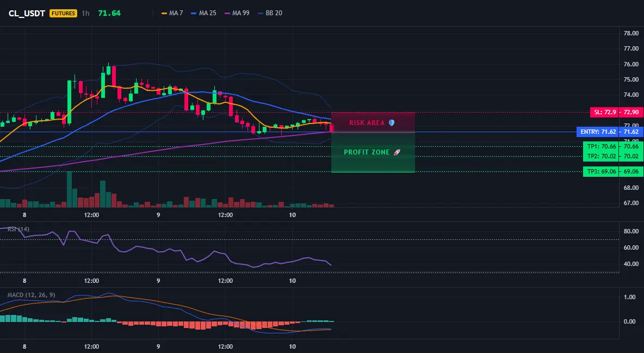Click the '10' date label under main chart
644x353 pixels.
(292, 215)
